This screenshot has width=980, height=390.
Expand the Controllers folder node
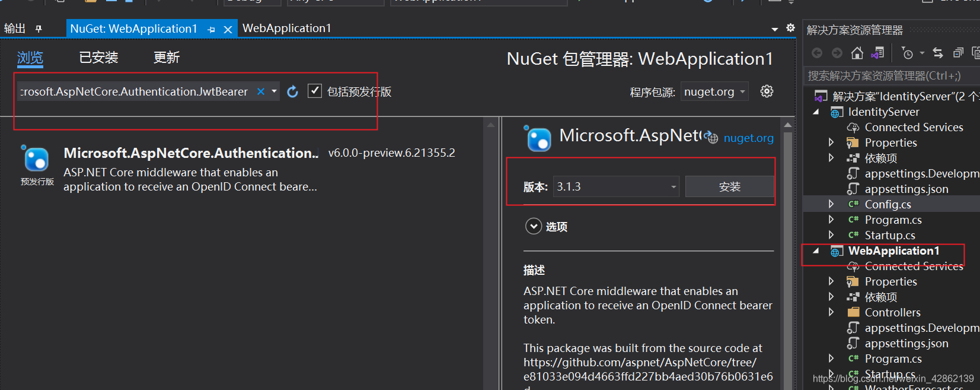[831, 312]
